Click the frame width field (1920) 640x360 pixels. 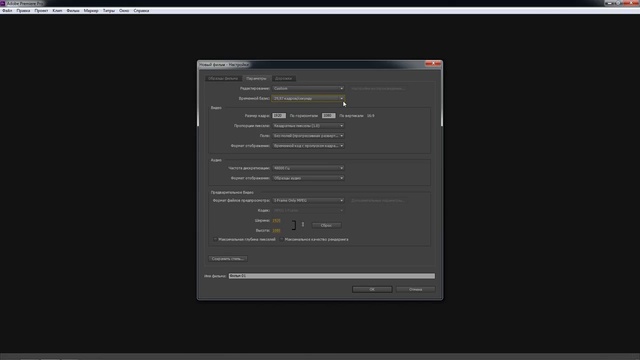(279, 116)
